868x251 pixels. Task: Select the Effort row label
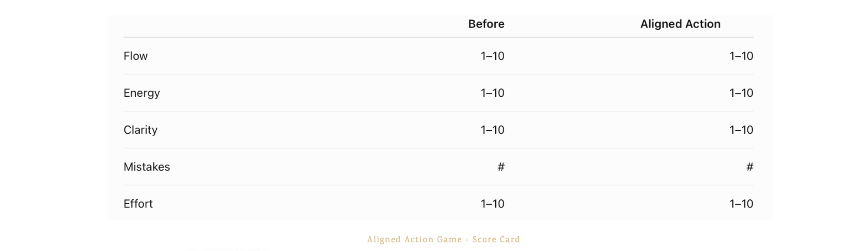(x=138, y=204)
